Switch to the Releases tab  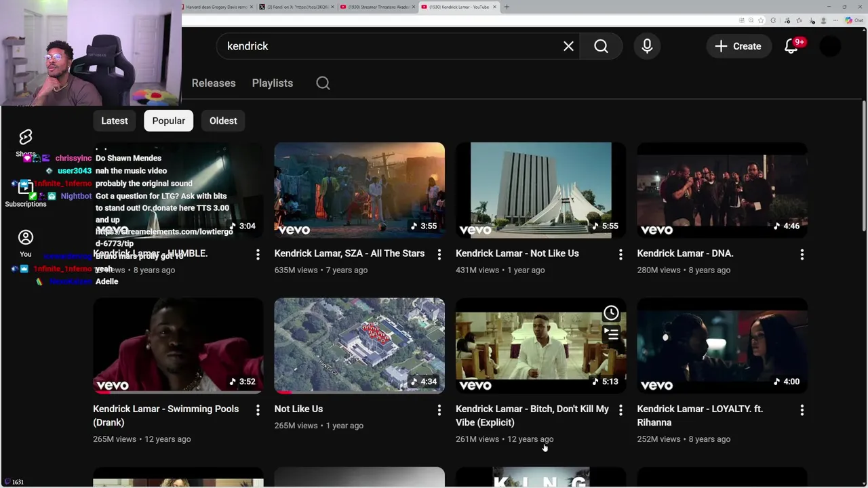point(214,83)
